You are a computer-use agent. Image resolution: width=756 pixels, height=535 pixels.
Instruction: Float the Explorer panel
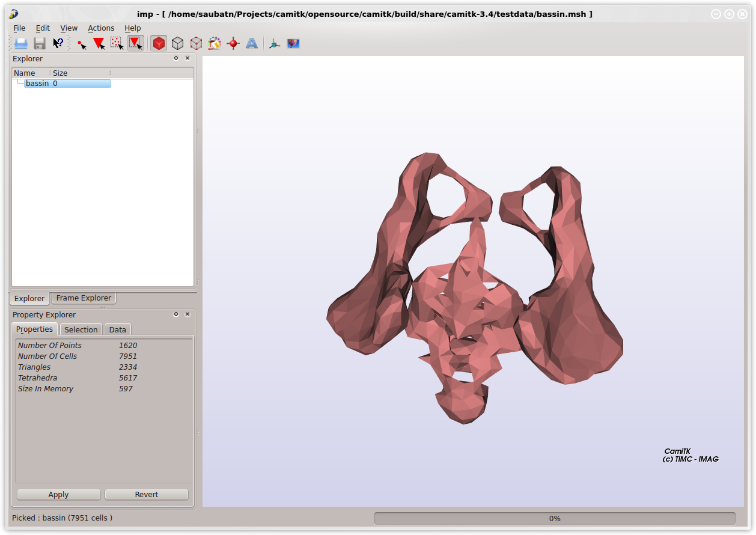point(176,58)
